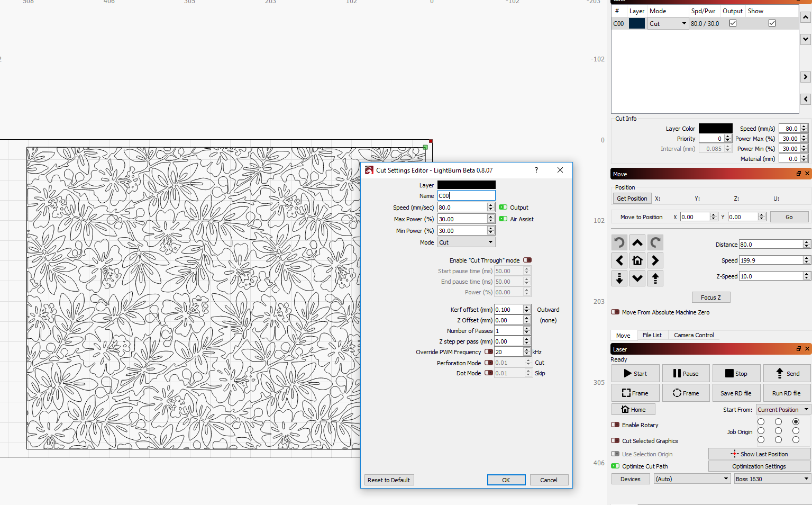Viewport: 812px width, 505px height.
Task: Show Last Position crosshair button
Action: point(760,454)
